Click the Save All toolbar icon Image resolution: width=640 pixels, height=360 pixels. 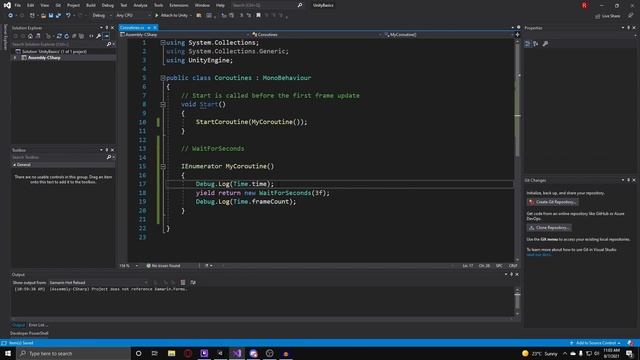(x=58, y=16)
